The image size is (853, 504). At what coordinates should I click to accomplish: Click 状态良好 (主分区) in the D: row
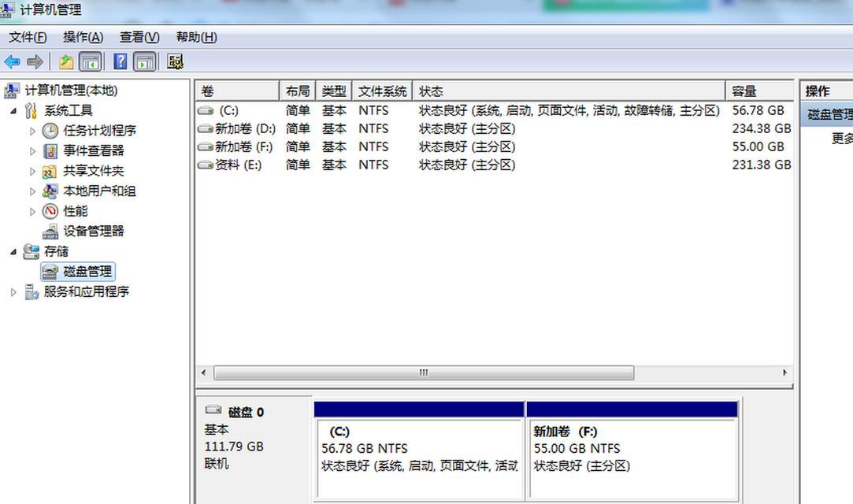467,129
